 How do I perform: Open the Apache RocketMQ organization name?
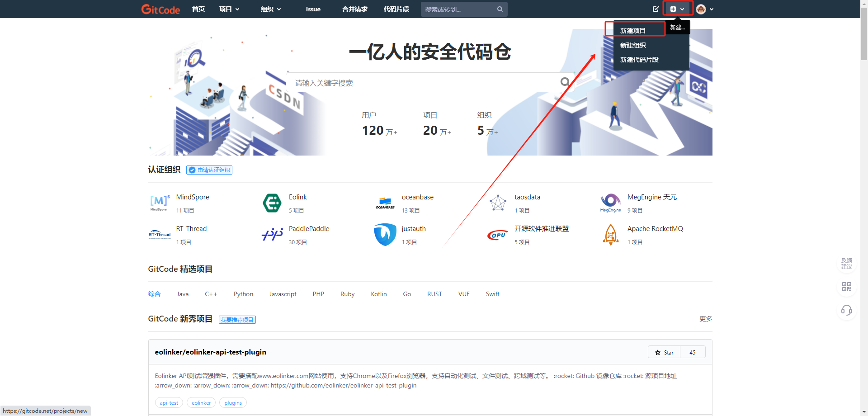click(656, 229)
